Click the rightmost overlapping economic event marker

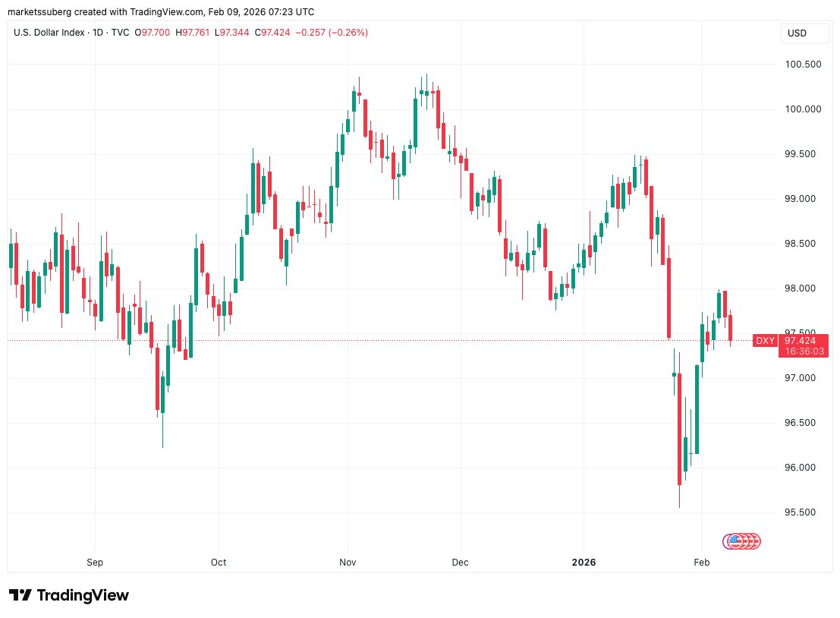[753, 541]
